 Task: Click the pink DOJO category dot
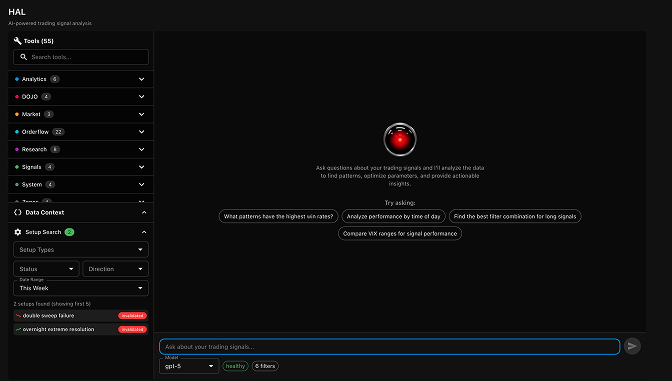17,97
